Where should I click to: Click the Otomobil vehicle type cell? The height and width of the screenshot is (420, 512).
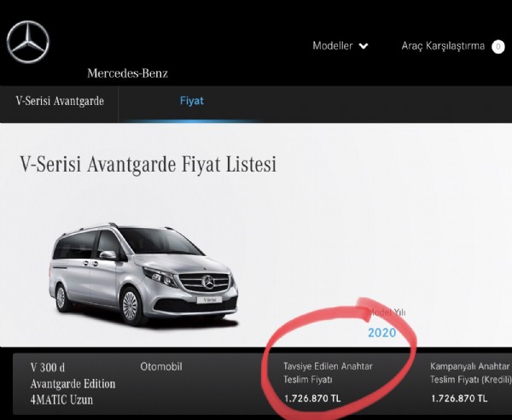pyautogui.click(x=161, y=366)
